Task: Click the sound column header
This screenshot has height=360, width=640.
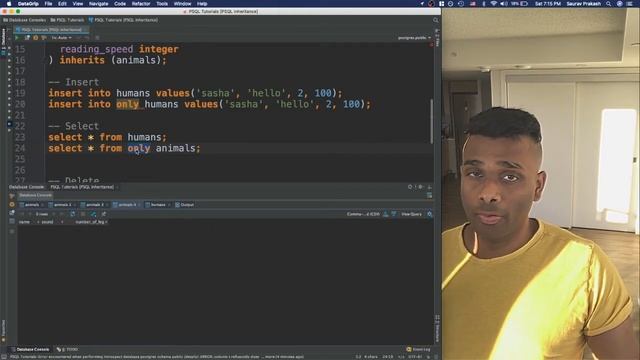Action: (x=47, y=222)
